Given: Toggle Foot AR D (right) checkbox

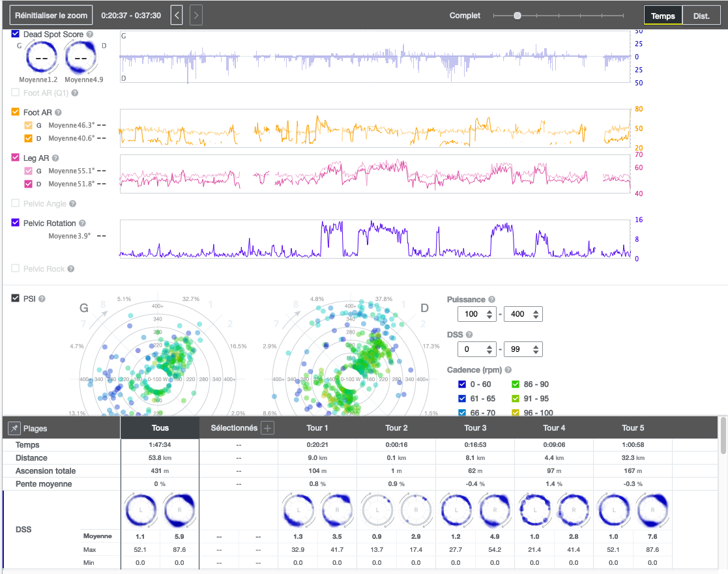Looking at the screenshot, I should click(28, 138).
